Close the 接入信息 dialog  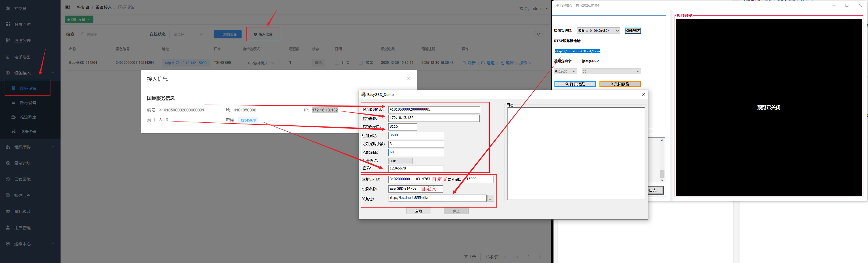pyautogui.click(x=409, y=79)
